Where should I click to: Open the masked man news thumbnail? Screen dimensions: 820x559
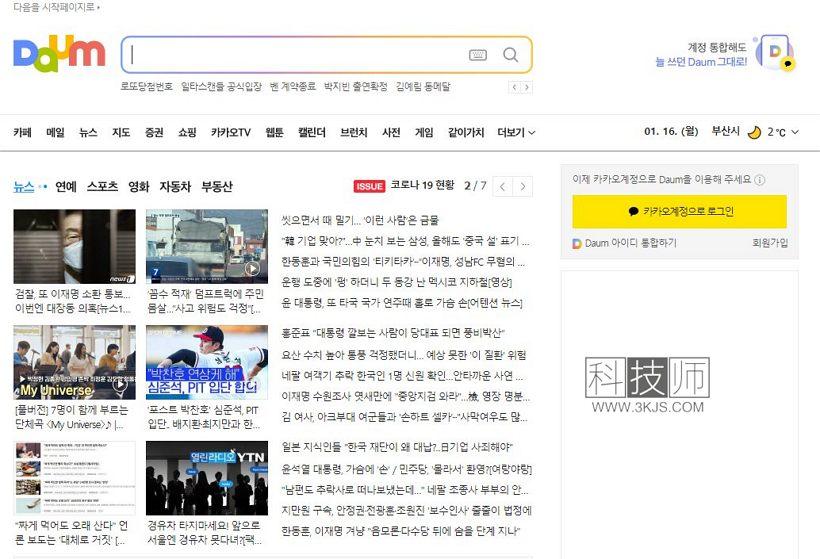coord(74,246)
